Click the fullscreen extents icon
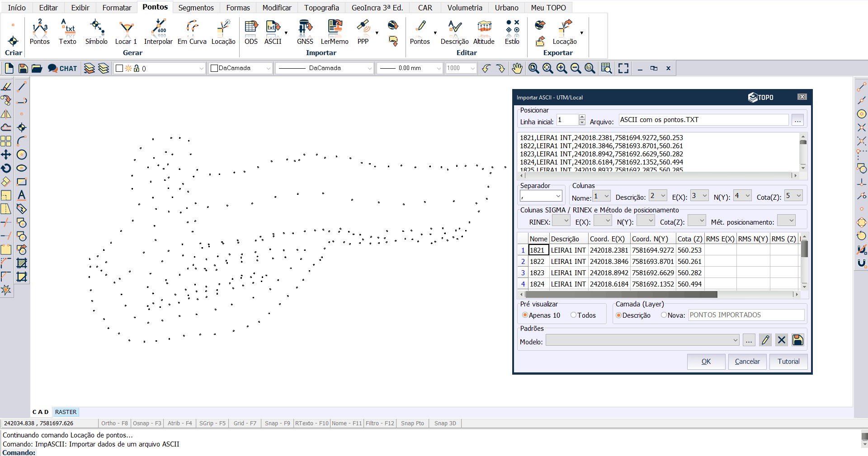This screenshot has height=456, width=868. coord(623,68)
